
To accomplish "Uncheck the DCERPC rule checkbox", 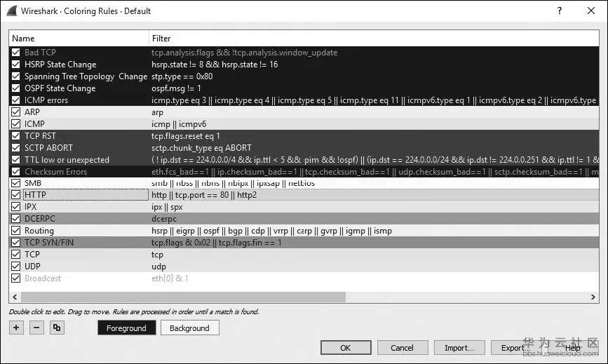I will [16, 219].
